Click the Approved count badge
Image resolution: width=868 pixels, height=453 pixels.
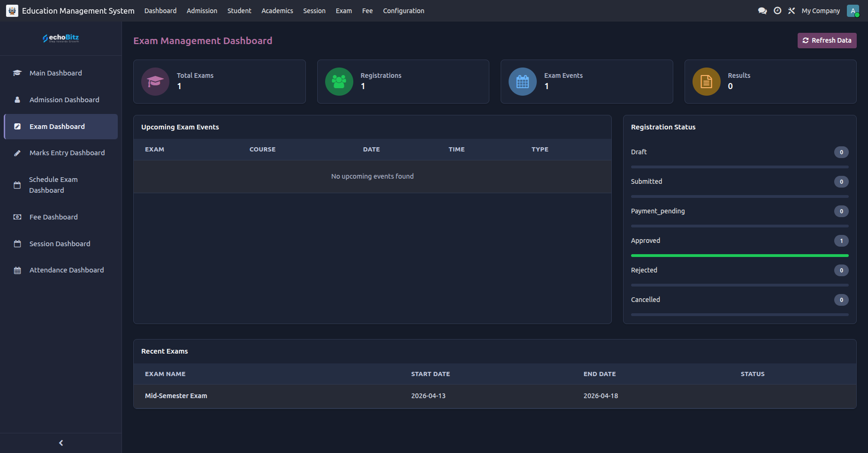coord(841,241)
